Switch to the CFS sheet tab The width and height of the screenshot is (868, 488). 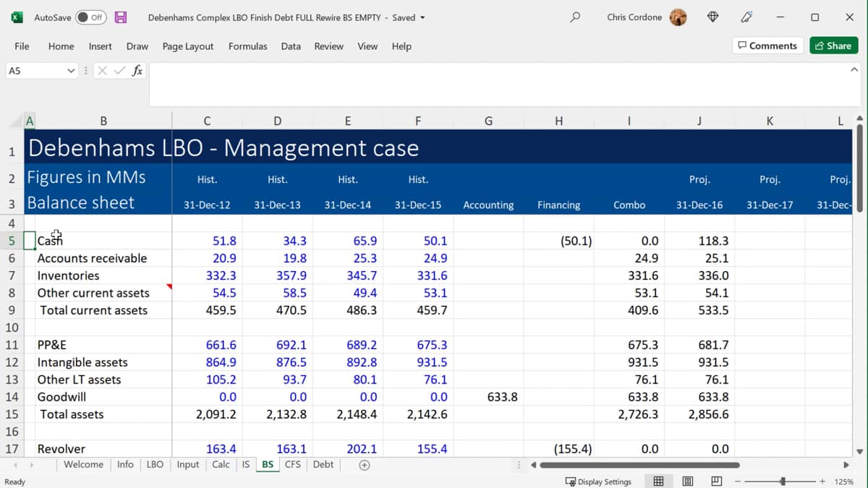pyautogui.click(x=292, y=465)
